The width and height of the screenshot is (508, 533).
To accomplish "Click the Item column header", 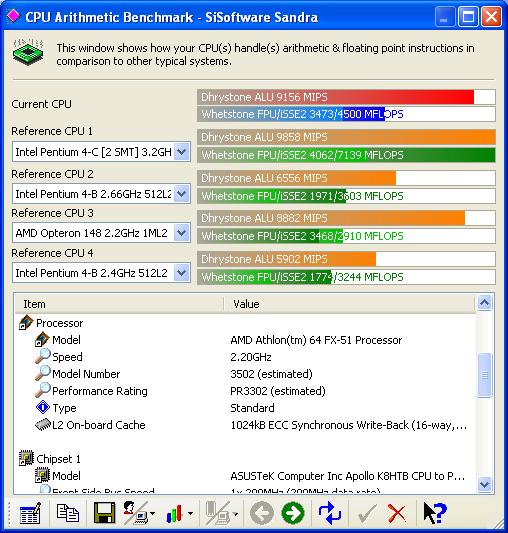I will tap(119, 304).
